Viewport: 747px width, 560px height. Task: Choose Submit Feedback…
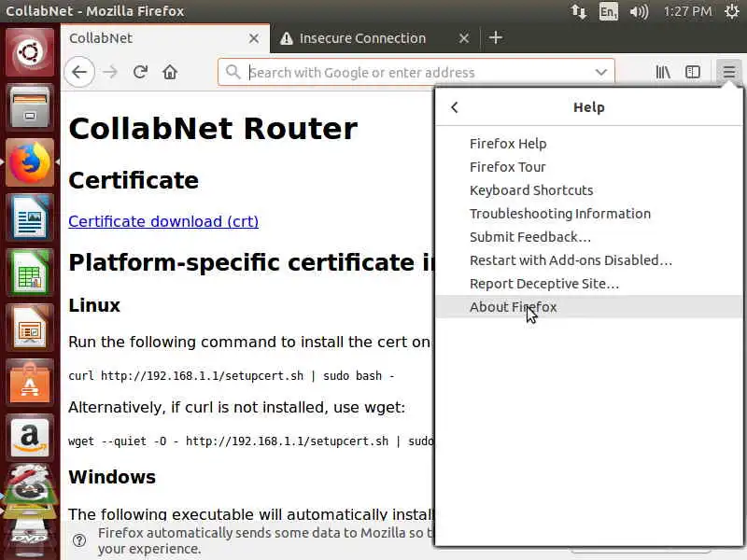(589, 237)
